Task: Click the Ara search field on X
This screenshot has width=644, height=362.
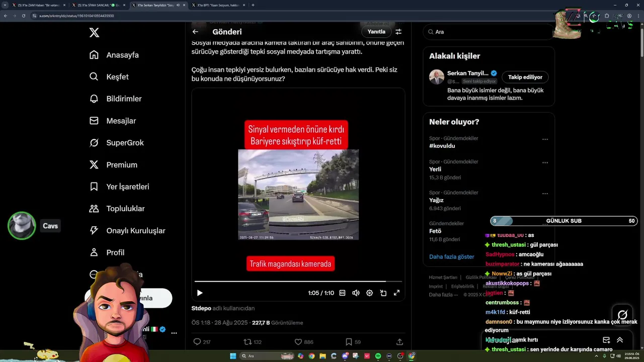Action: 488,32
